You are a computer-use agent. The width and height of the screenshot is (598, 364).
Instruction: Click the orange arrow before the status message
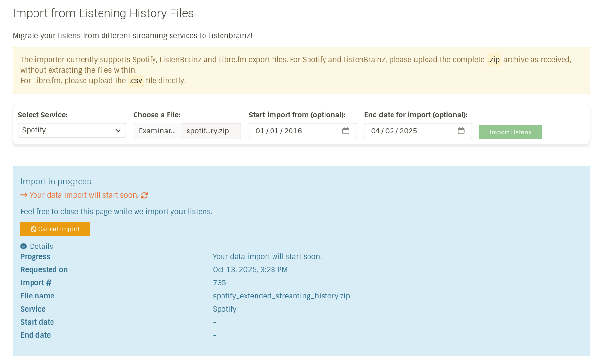tap(24, 195)
